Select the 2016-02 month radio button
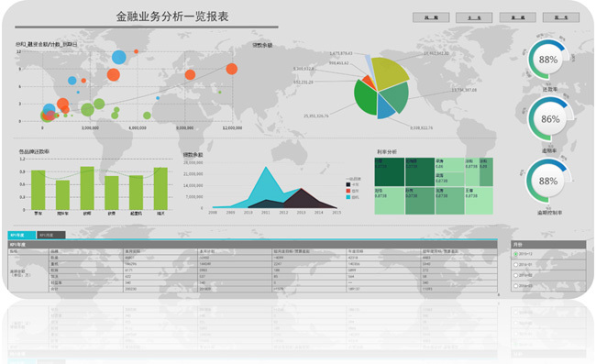The image size is (596, 364). point(516,275)
